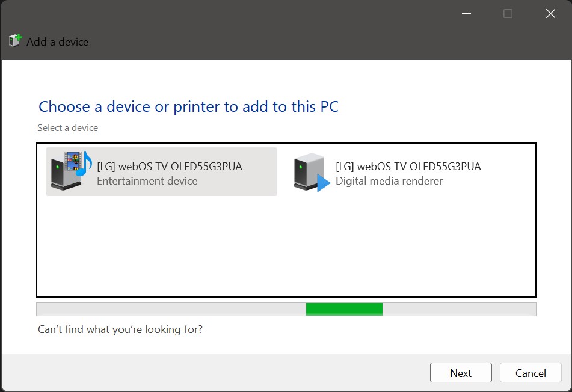The width and height of the screenshot is (572, 392).
Task: Select the webOS TV Entertainment device entry
Action: 161,172
